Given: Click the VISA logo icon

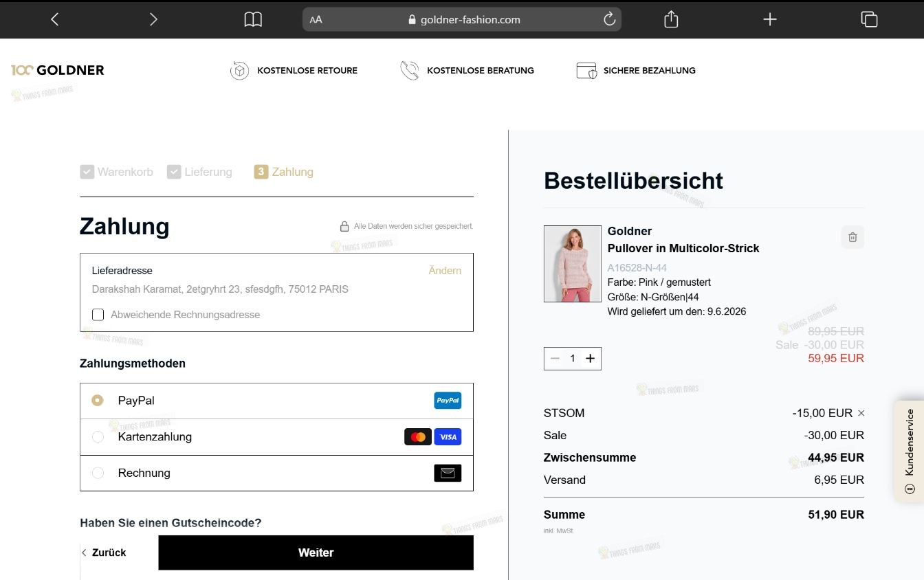Looking at the screenshot, I should click(x=448, y=437).
